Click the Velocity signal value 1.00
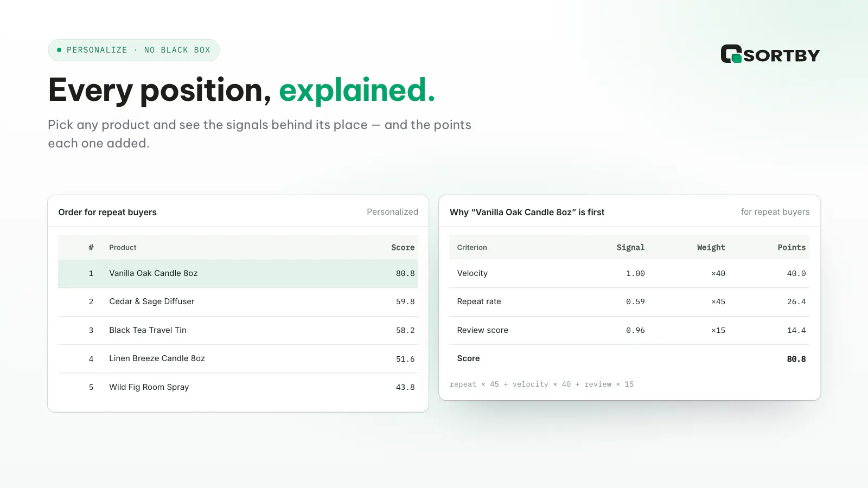The width and height of the screenshot is (868, 488). coord(635,273)
